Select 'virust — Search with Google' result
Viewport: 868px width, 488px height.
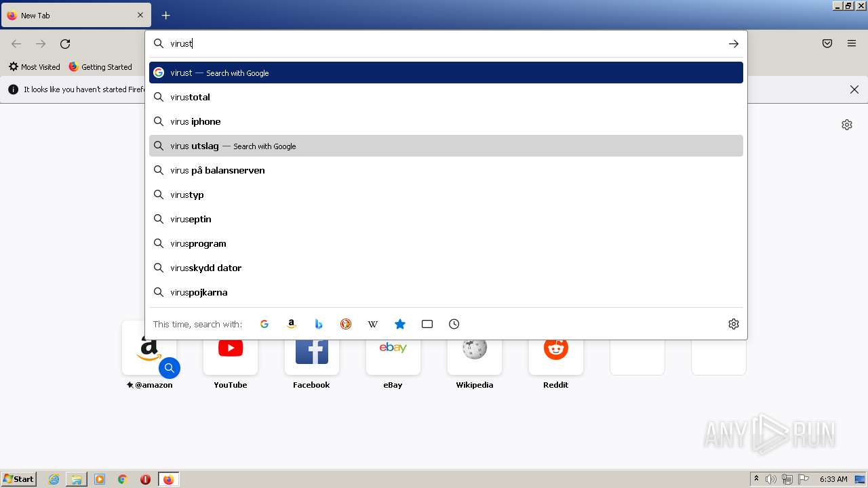coord(446,73)
